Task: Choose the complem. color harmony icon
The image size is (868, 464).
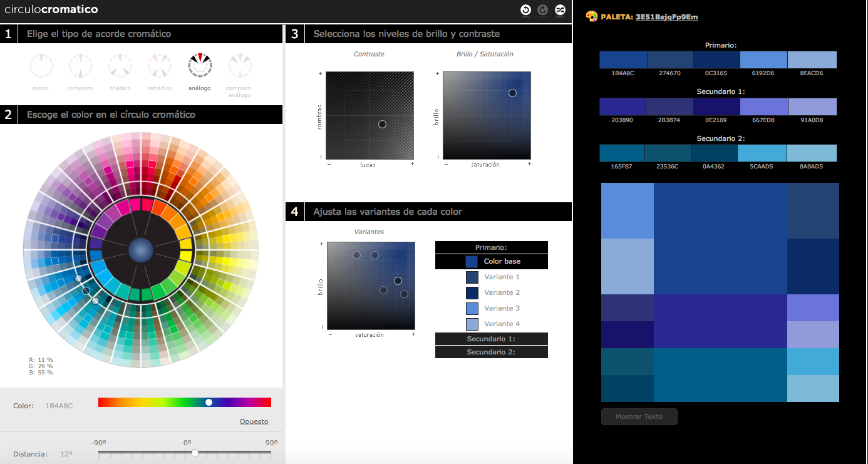Action: tap(81, 65)
